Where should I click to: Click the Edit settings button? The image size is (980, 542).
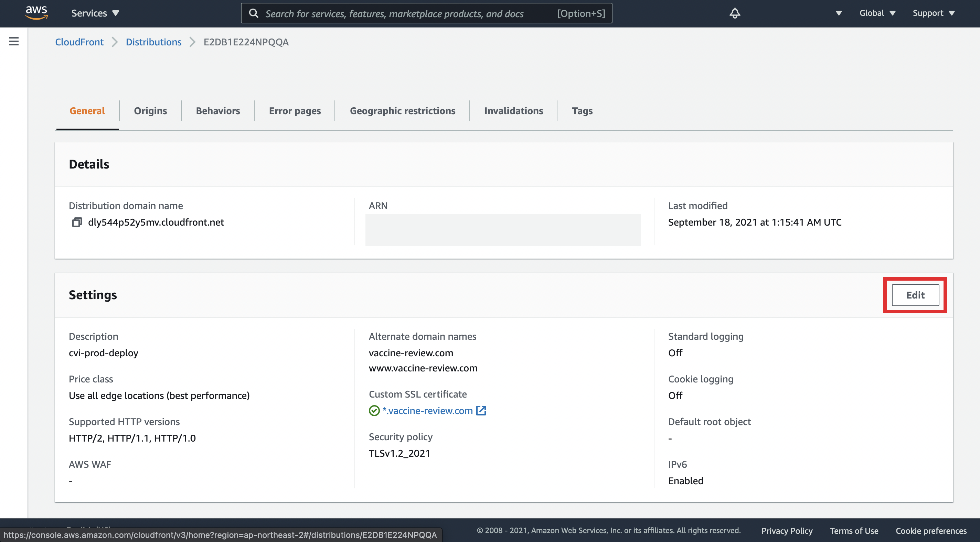(915, 295)
